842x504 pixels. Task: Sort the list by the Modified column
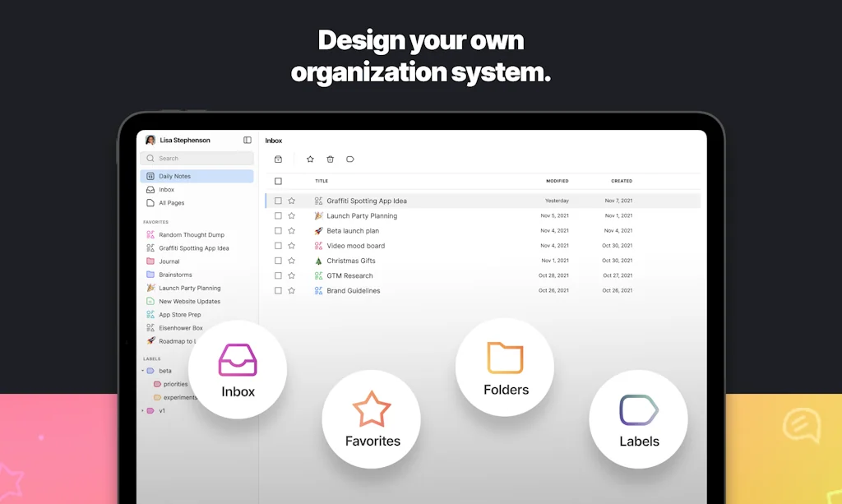tap(557, 181)
